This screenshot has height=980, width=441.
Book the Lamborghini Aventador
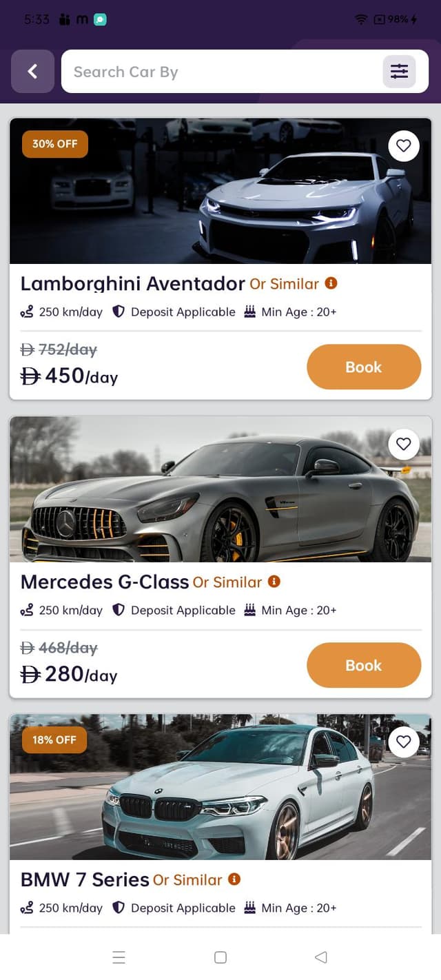click(364, 367)
